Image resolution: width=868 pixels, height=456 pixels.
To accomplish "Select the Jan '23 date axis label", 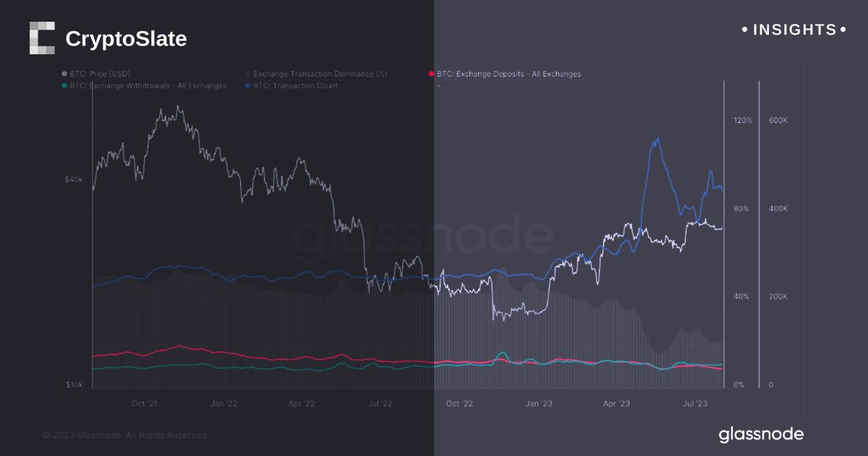I will 538,403.
